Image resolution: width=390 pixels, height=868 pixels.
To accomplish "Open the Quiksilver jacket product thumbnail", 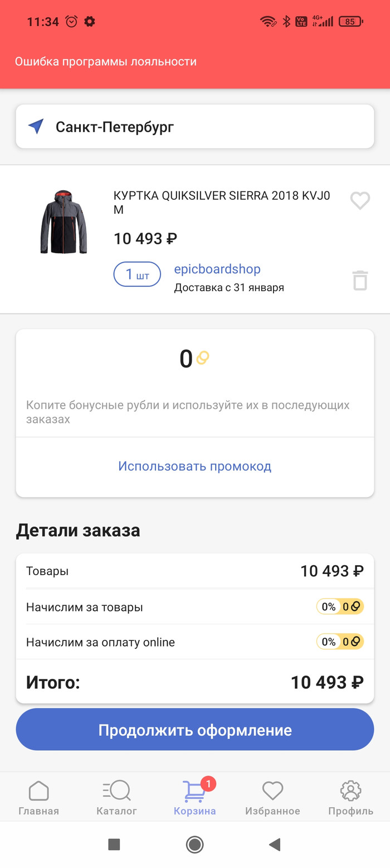I will point(64,222).
